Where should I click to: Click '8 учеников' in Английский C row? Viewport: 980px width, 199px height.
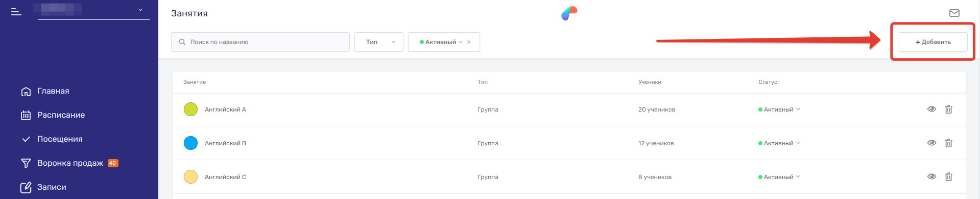point(655,177)
